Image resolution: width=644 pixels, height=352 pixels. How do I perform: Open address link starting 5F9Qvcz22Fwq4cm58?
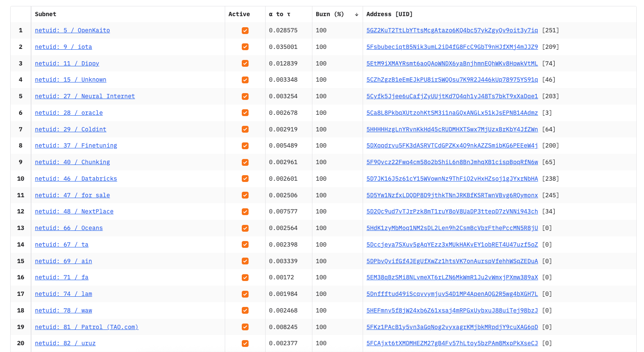pyautogui.click(x=452, y=162)
